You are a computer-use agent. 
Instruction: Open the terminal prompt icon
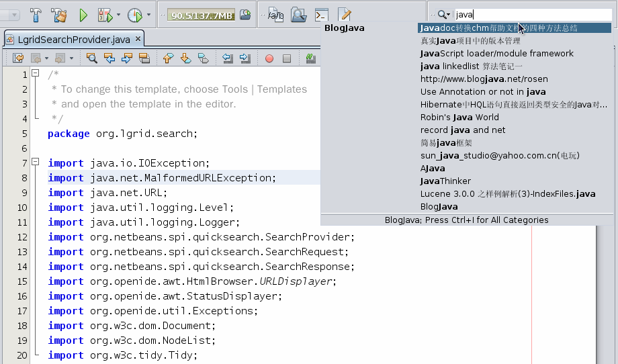pos(322,15)
